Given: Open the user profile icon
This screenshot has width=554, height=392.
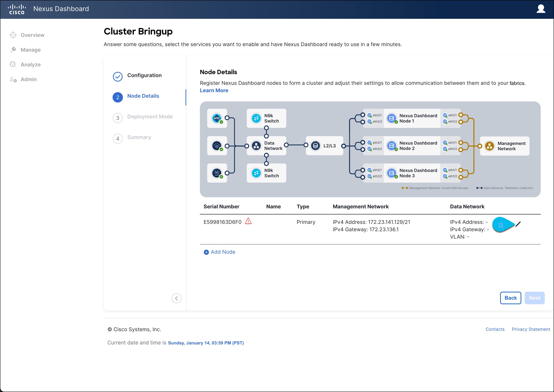Looking at the screenshot, I should pyautogui.click(x=541, y=9).
